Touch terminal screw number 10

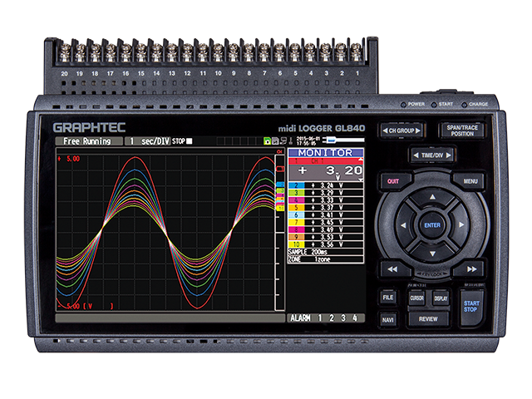(218, 52)
